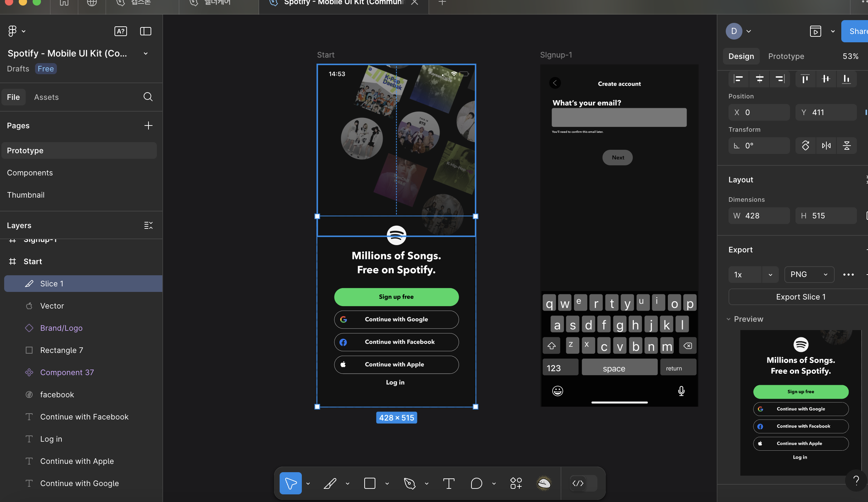This screenshot has width=868, height=502.
Task: Toggle the sidebar minimize UI button
Action: click(145, 31)
